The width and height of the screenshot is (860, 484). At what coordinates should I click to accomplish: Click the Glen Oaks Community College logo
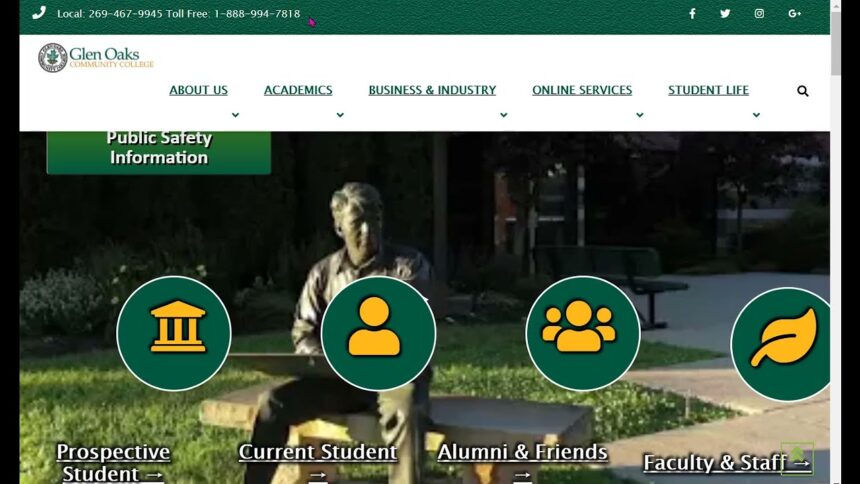[96, 57]
